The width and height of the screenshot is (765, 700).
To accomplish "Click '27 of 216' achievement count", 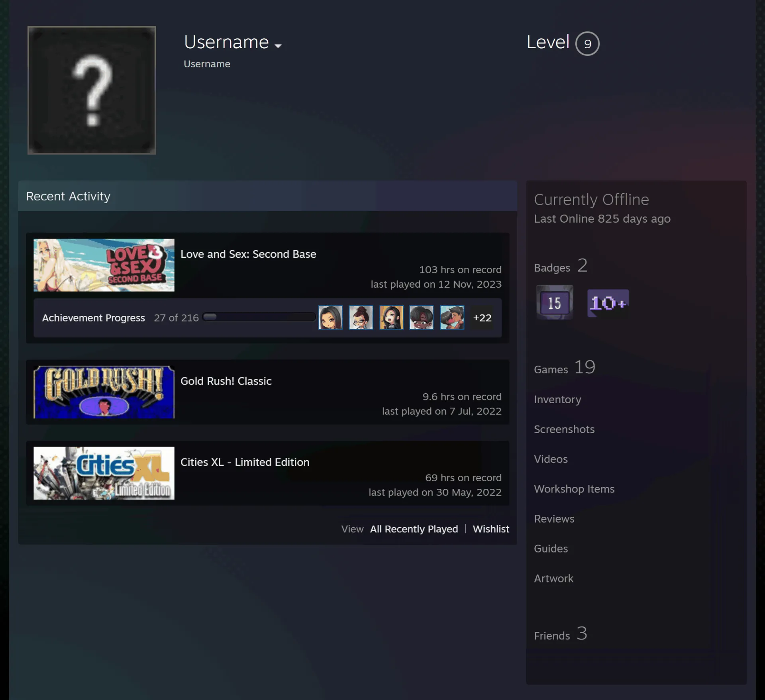I will 176,318.
